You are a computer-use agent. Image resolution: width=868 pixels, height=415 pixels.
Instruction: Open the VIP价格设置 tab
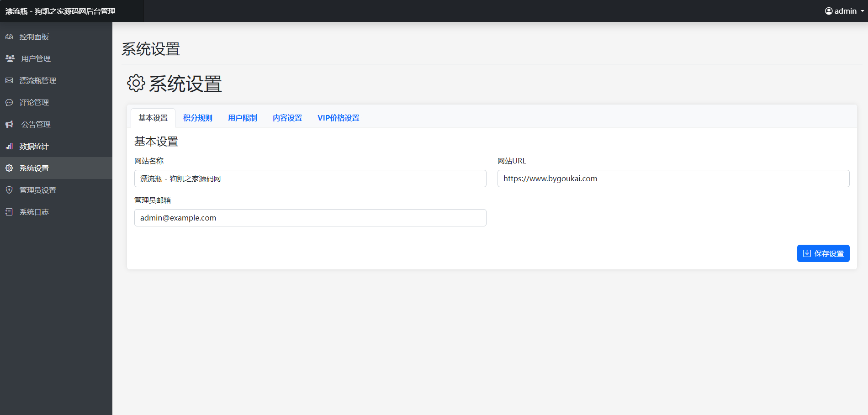[339, 118]
